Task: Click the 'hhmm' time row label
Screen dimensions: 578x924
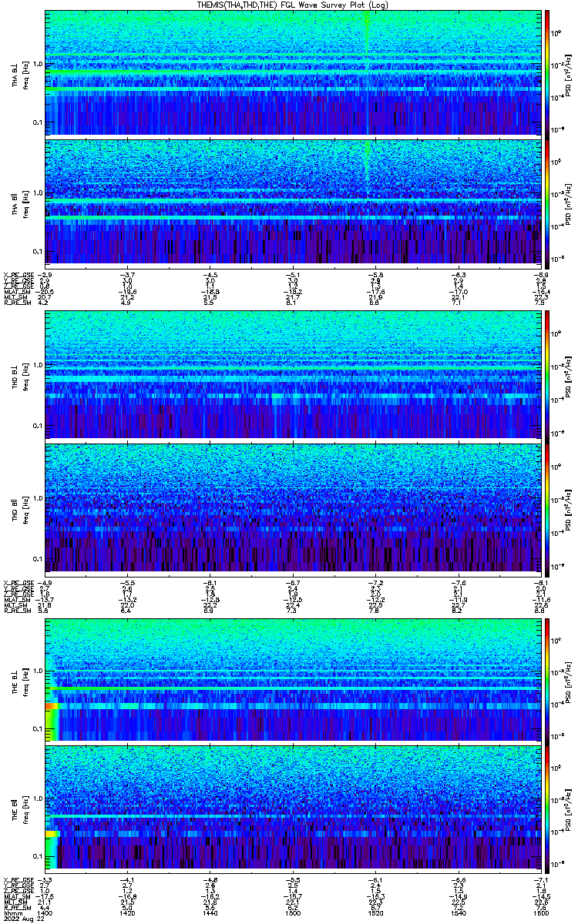Action: coord(12,913)
